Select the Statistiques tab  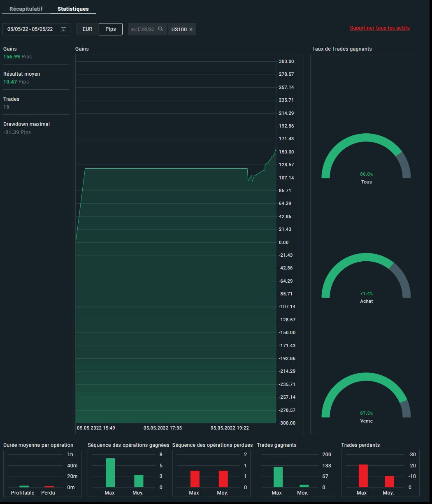click(73, 9)
